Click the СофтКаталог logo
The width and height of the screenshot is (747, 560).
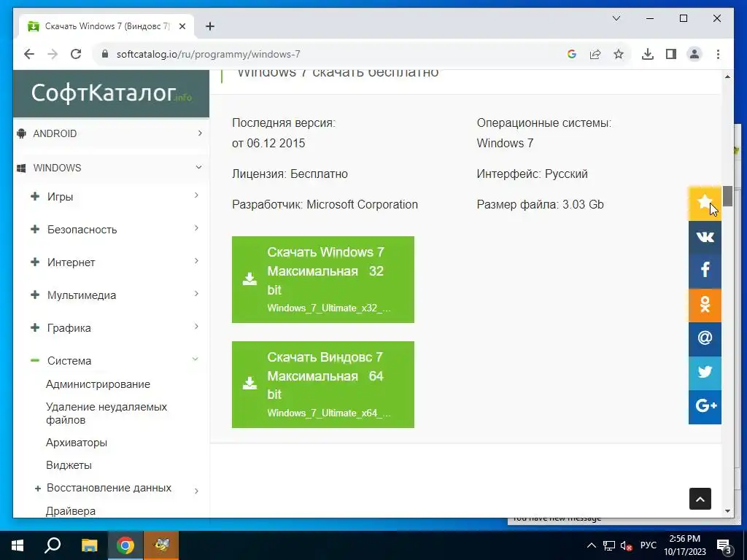111,93
